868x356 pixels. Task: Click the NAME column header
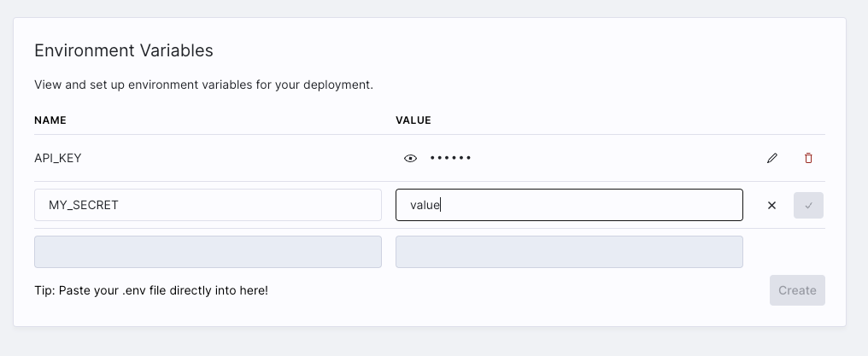pyautogui.click(x=50, y=120)
